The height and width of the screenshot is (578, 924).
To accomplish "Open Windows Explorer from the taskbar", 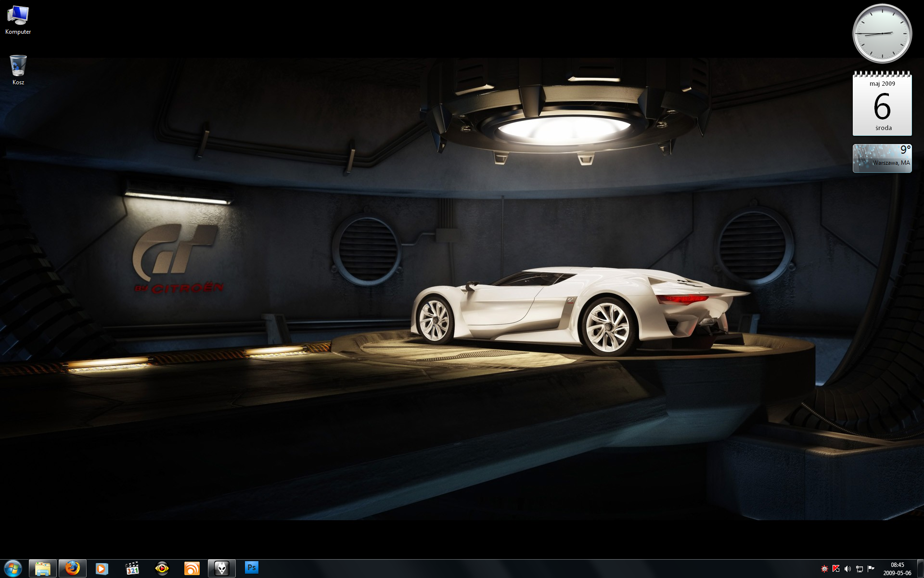I will tap(43, 568).
